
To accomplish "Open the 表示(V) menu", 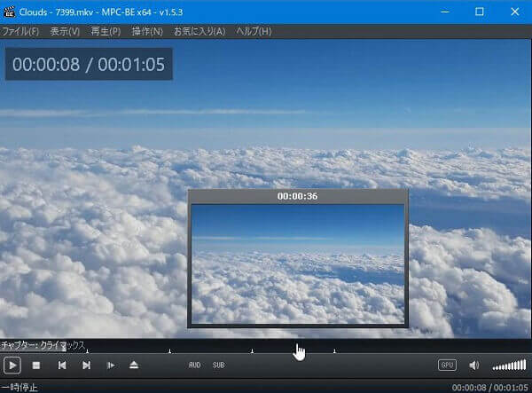I will pos(65,32).
